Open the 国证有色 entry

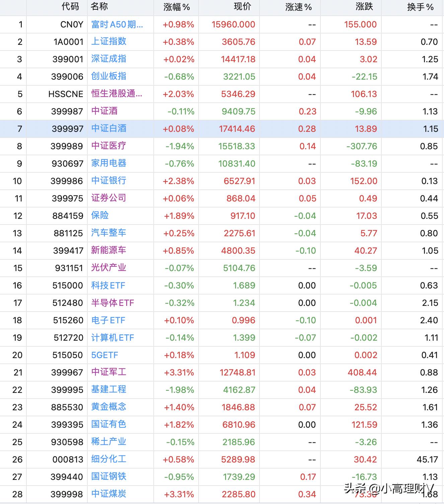[x=109, y=424]
